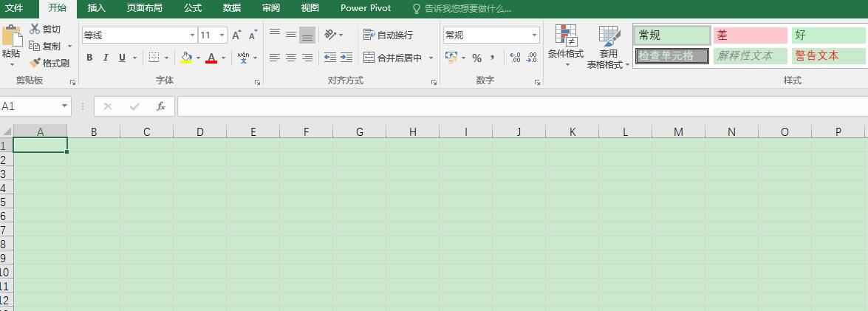Expand the font color palette arrow
Screen dimensions: 868x311
[224, 58]
